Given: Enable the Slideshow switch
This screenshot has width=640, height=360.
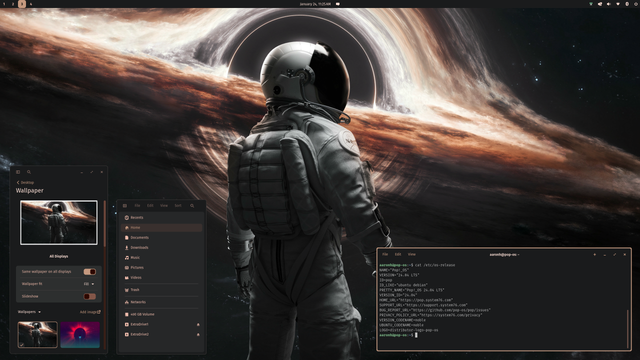Looking at the screenshot, I should 90,296.
